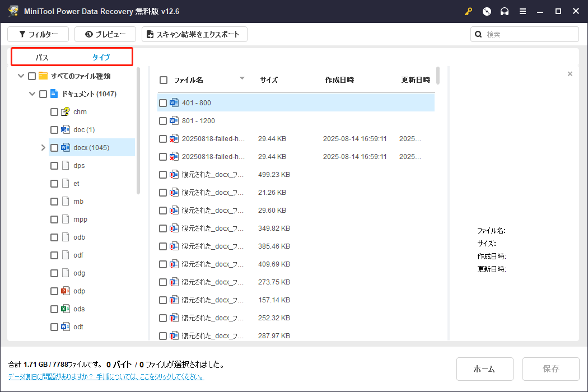The image size is (588, 392).
Task: Sort by the 作成日時 column header
Action: pos(339,80)
